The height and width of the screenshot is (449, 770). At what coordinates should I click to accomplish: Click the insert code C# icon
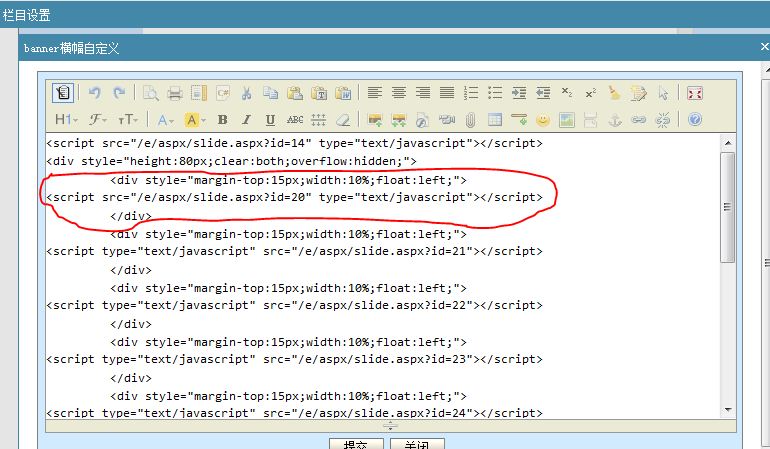222,93
